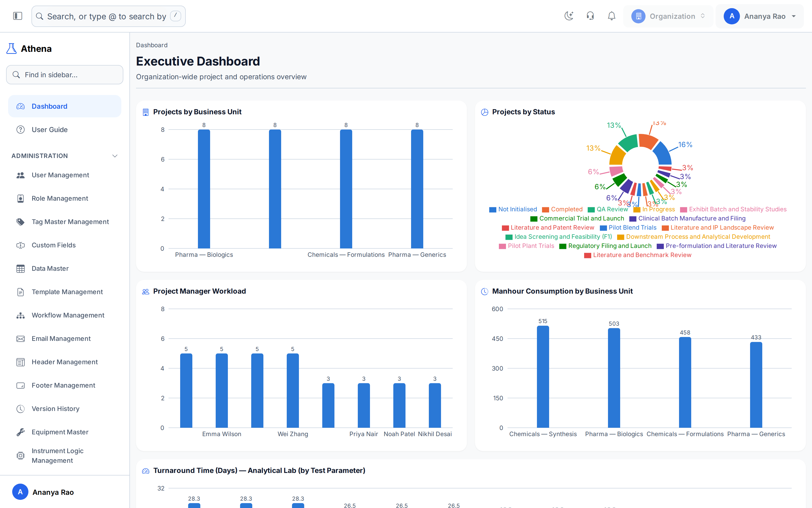Open the Dashboard menu item
This screenshot has width=812, height=508.
point(65,106)
